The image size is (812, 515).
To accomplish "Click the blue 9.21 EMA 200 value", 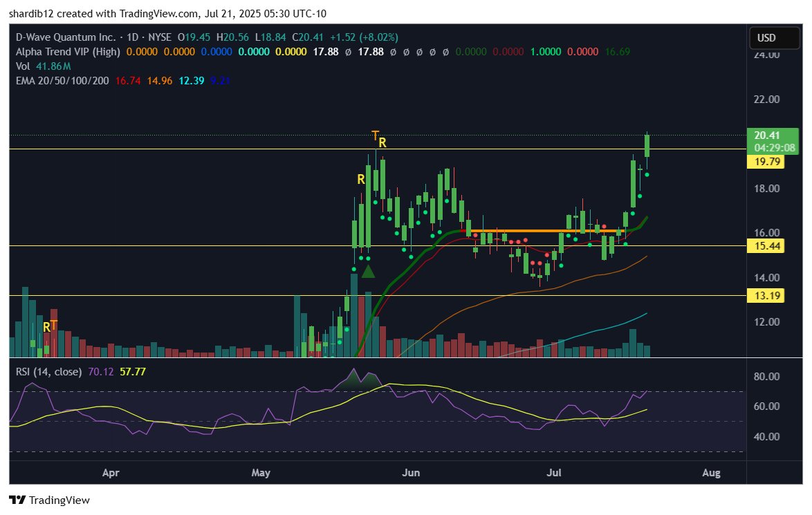I will click(220, 81).
